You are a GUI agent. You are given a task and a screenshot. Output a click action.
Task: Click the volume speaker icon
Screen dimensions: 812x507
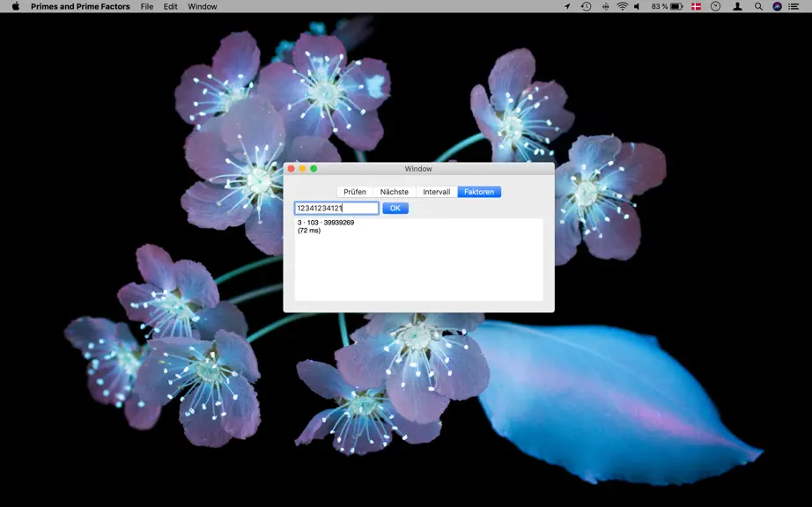pos(637,6)
